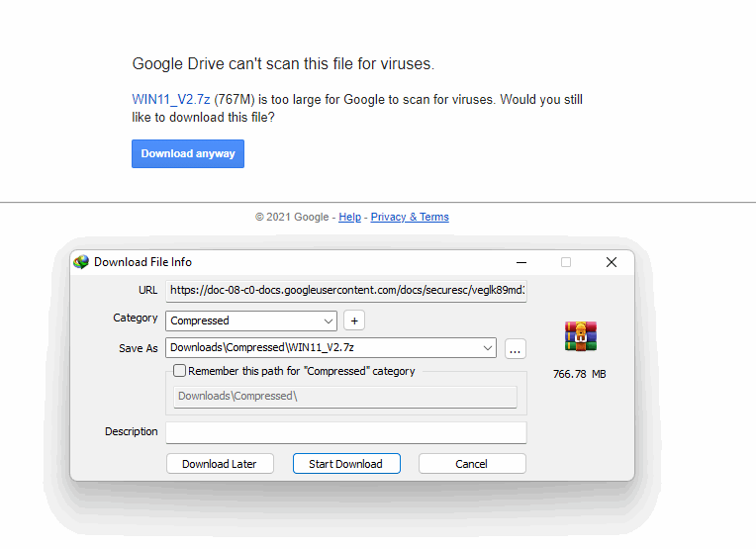Image resolution: width=756 pixels, height=549 pixels.
Task: Close the Download File Info dialog
Action: (612, 262)
